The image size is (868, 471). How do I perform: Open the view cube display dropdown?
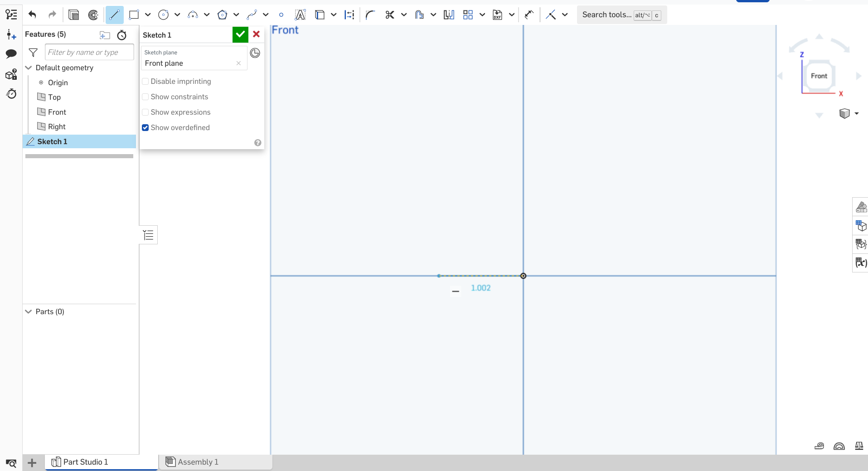coord(857,113)
